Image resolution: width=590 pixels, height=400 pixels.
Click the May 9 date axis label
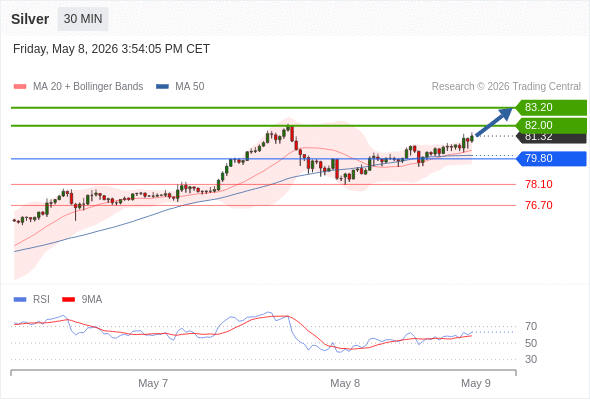pyautogui.click(x=476, y=383)
